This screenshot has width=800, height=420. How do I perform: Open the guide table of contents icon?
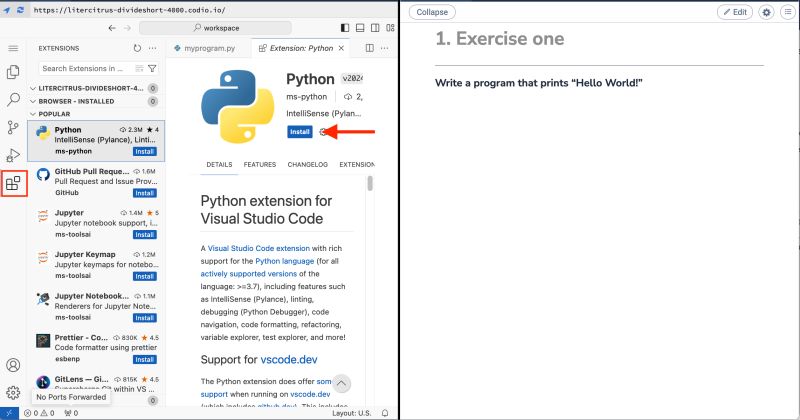pos(788,12)
